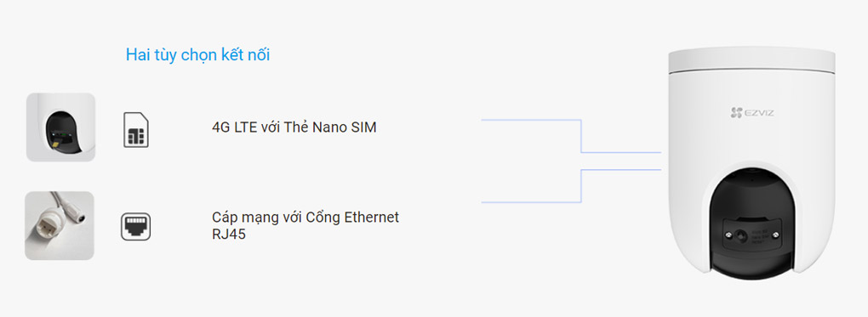Click the Cáp mạng với Cổng Ethernet text
The height and width of the screenshot is (317, 868).
[x=306, y=217]
